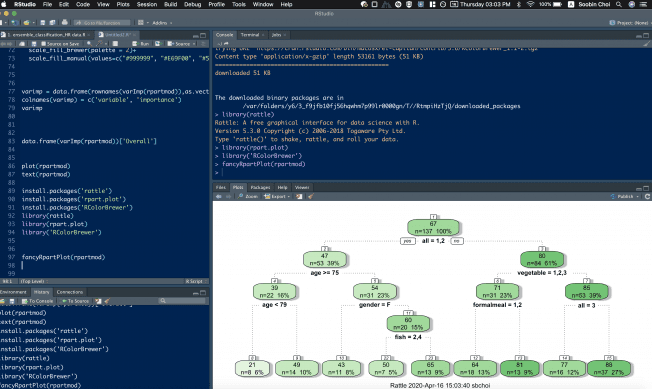652x389 pixels.
Task: Re-run the previous code region
Action: [158, 44]
